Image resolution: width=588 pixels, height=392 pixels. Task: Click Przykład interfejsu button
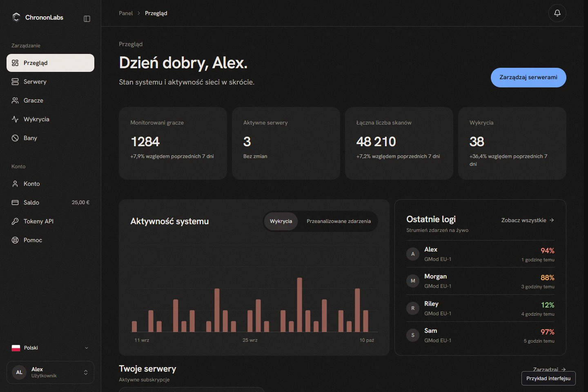click(548, 379)
